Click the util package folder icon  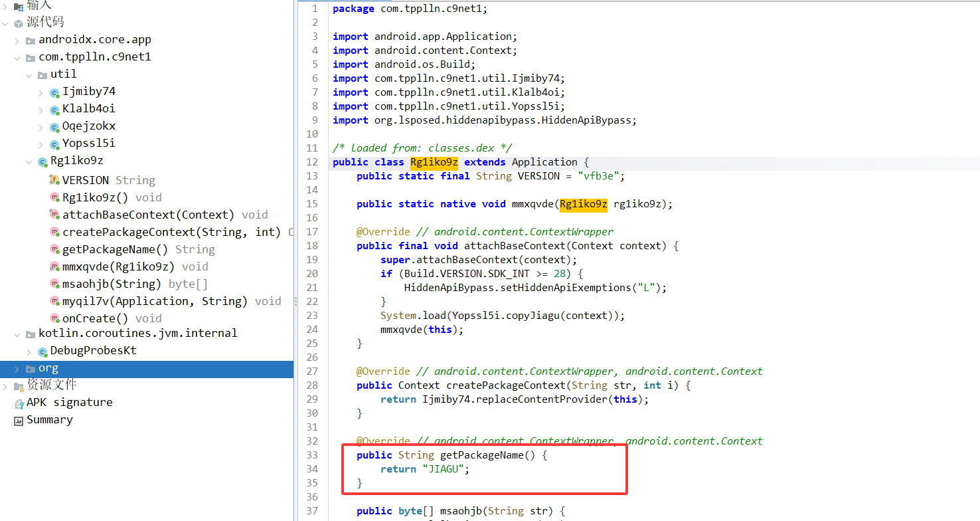[x=42, y=74]
